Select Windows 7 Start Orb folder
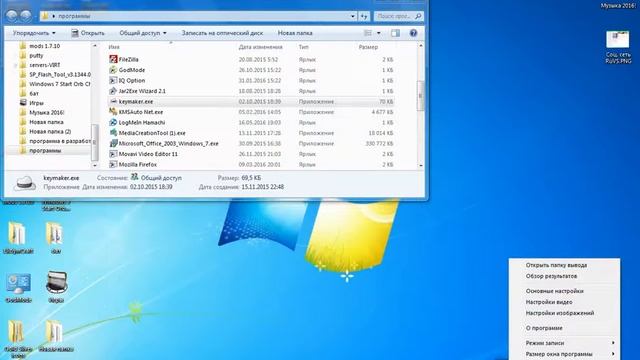The image size is (640, 360). coord(55,84)
